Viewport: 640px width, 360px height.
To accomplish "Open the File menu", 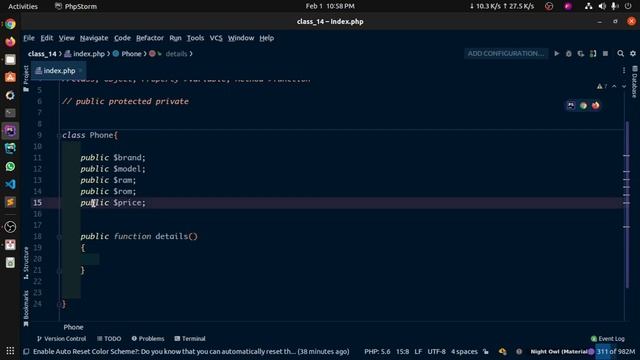I will (x=29, y=38).
